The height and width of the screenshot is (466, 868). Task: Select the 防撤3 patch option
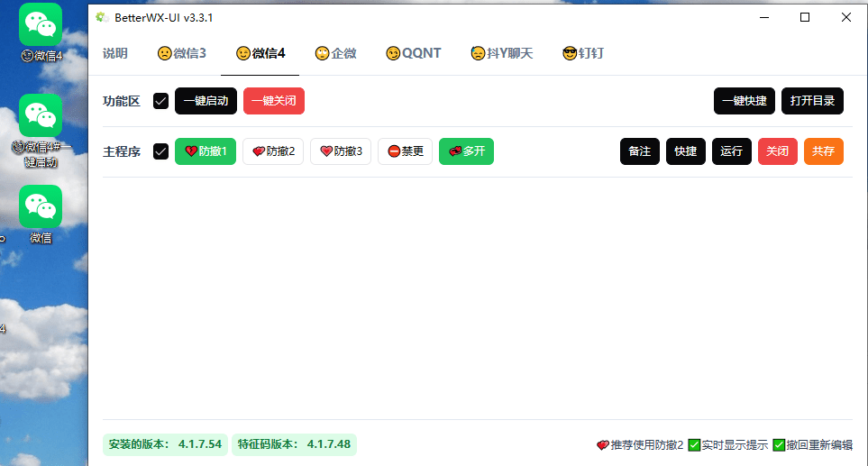click(341, 151)
